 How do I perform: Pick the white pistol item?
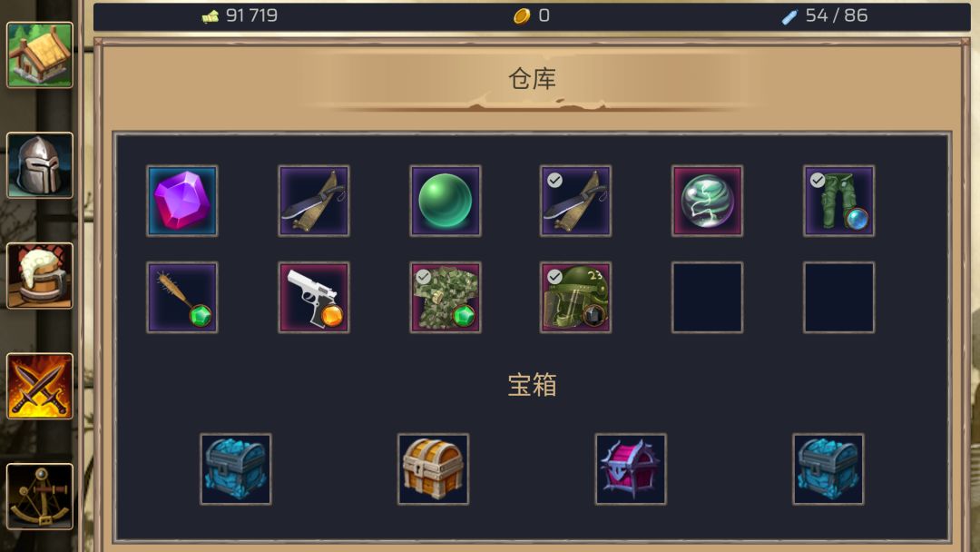pyautogui.click(x=314, y=297)
